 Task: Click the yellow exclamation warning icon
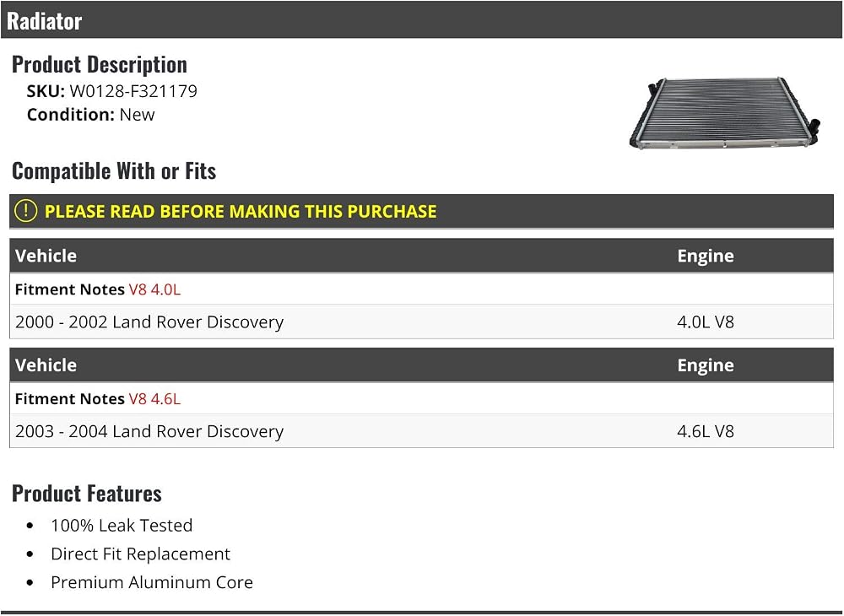[25, 211]
